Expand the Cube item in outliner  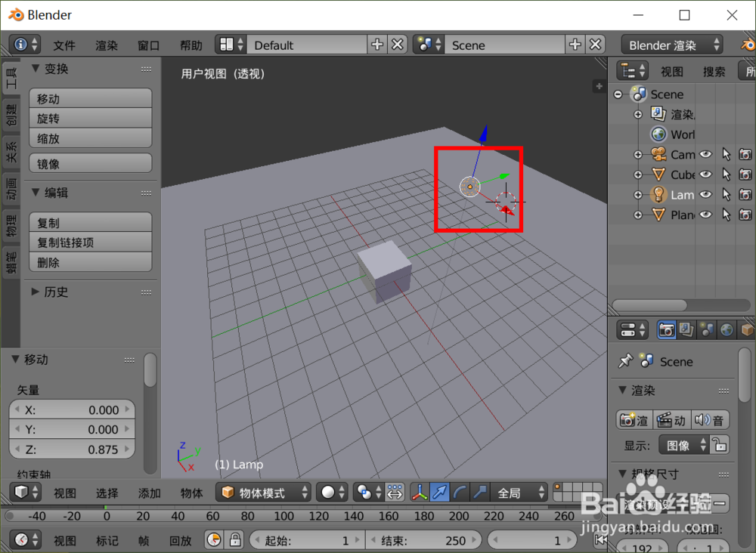click(x=638, y=175)
